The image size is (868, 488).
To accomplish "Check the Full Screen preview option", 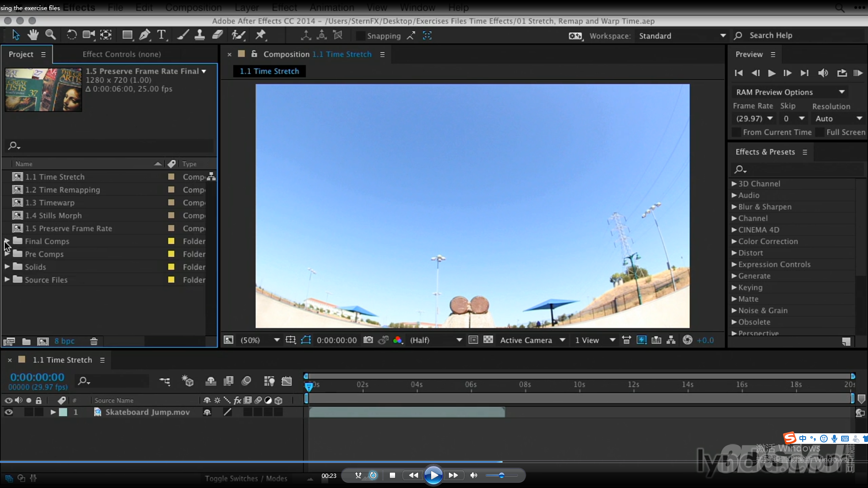I will pos(820,132).
